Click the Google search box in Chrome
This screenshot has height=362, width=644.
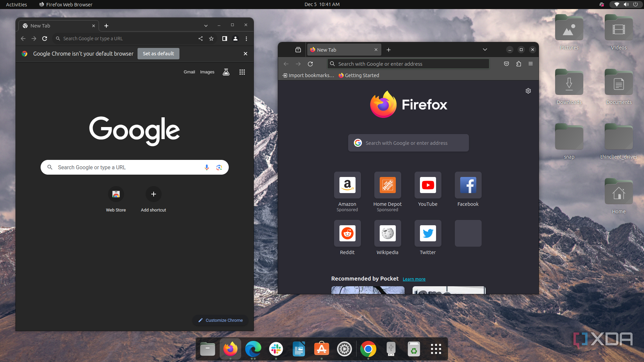(135, 167)
